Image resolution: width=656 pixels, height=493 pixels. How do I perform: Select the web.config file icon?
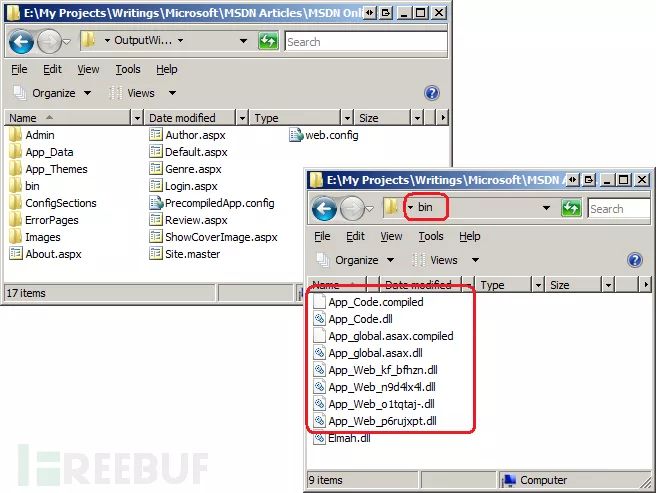[295, 135]
